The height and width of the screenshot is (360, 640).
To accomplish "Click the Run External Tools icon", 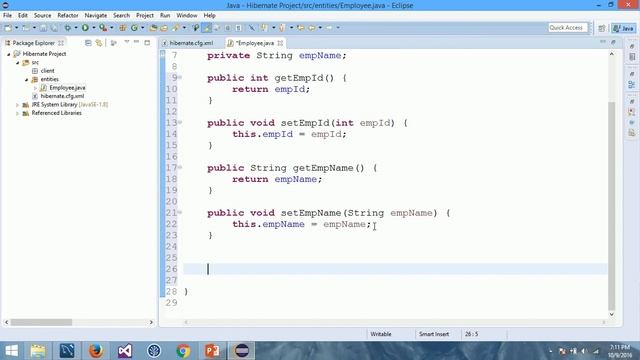I will [x=103, y=28].
